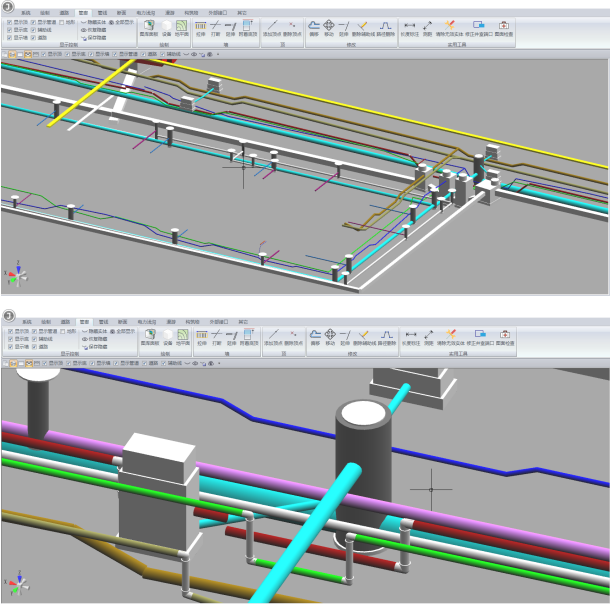Select 长度标注 tool in bottom window
Viewport: 611px width, 604px height.
pyautogui.click(x=411, y=337)
